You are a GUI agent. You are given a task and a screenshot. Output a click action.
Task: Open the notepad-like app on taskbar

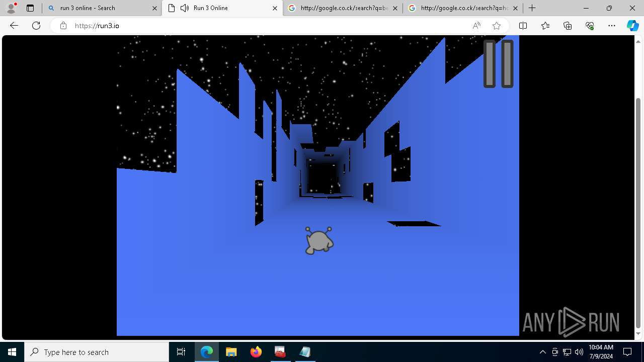(305, 352)
